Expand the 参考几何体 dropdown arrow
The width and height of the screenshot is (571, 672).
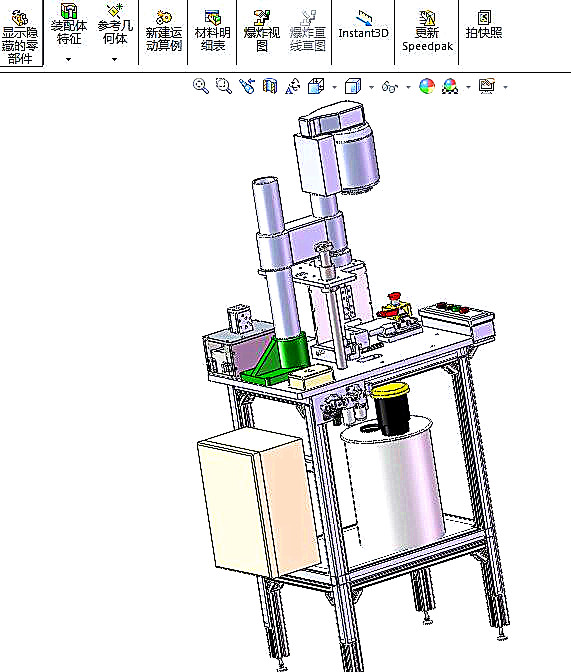(114, 60)
